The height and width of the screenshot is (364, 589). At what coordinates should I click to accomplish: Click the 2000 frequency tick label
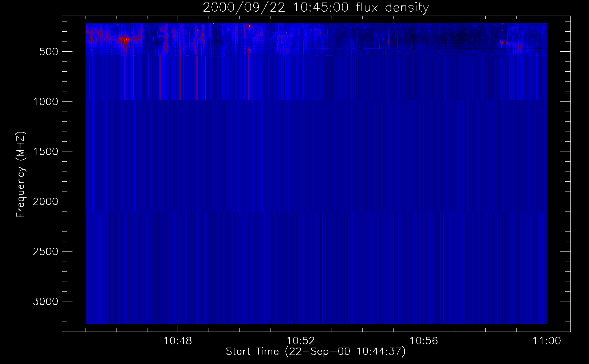46,201
